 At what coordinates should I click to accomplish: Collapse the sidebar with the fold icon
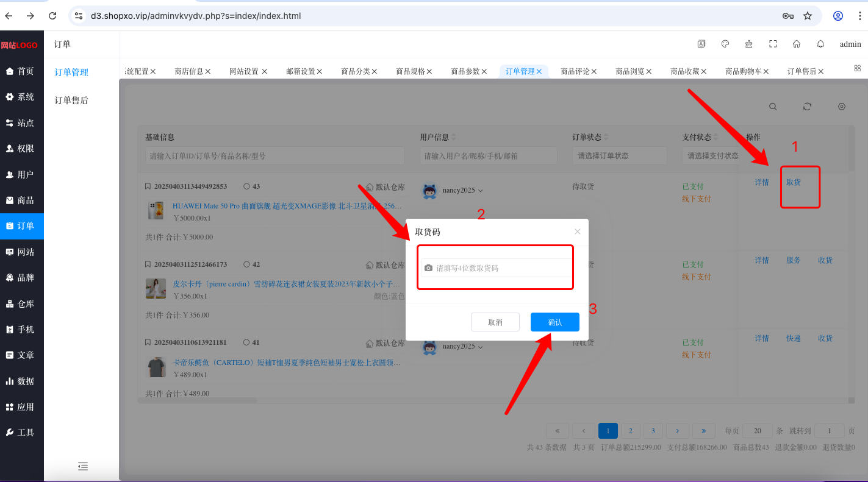pos(83,466)
